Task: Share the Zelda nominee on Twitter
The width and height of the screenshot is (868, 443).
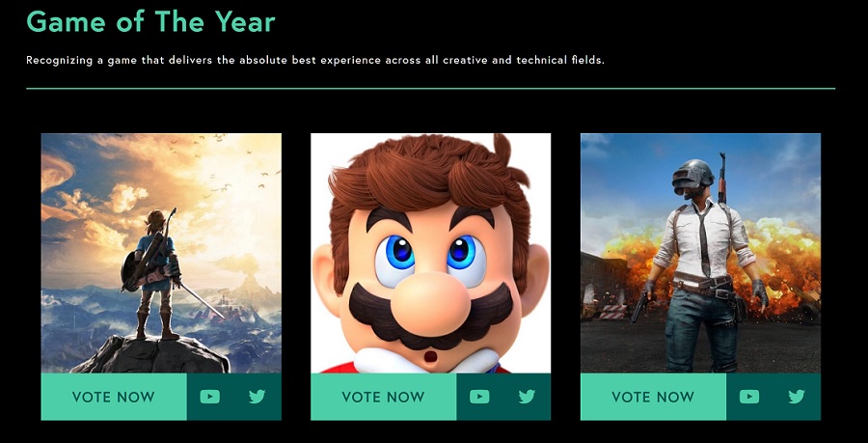Action: 257,397
